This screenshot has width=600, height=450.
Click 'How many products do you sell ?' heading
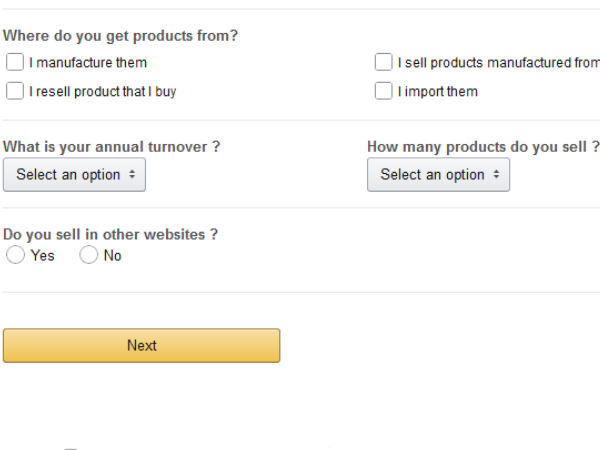click(483, 147)
